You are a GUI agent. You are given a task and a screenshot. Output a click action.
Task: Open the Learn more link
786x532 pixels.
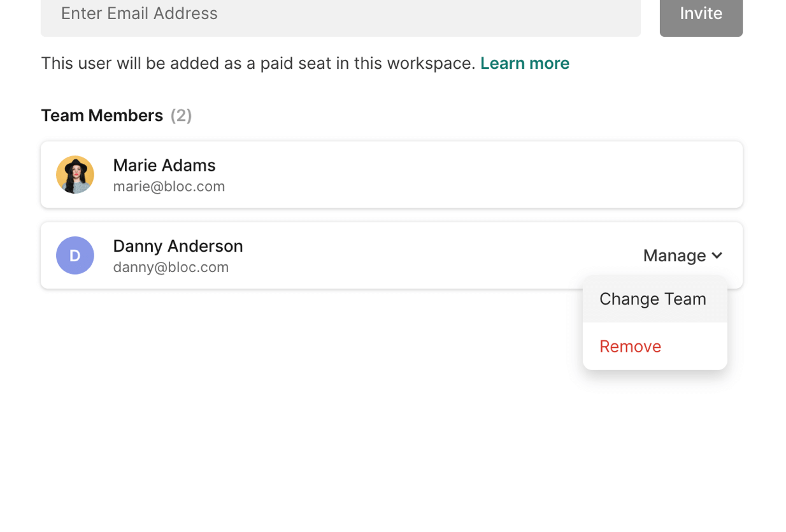point(524,63)
